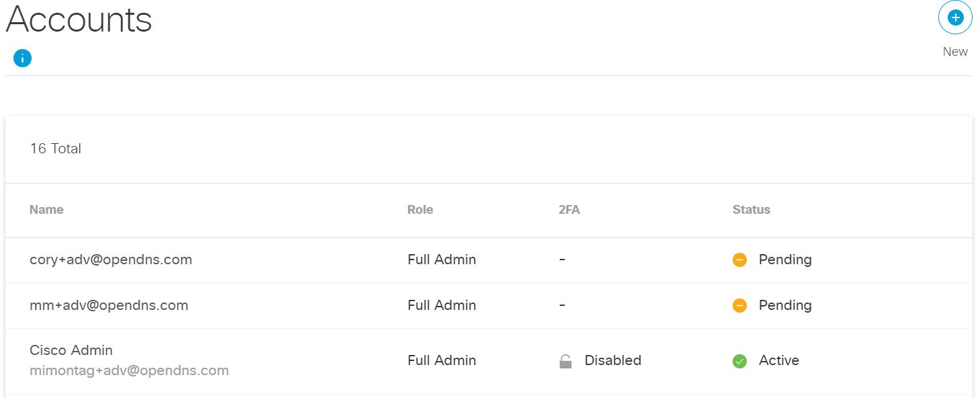Screen dimensions: 980x398
Task: Click the New label under plus icon
Action: tap(955, 52)
